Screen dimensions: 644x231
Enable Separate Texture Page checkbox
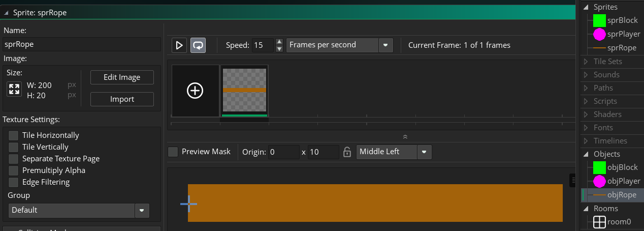point(13,159)
